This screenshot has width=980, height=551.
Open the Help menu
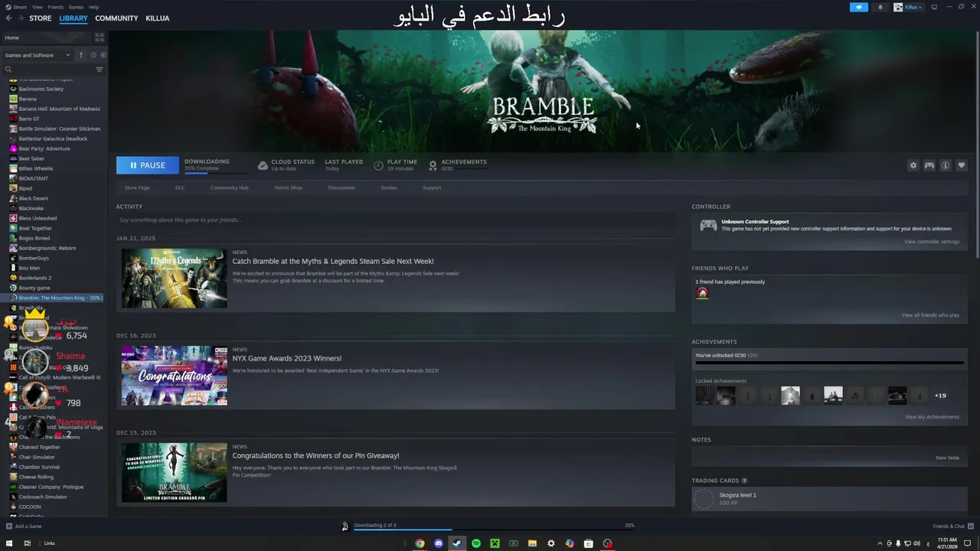click(x=93, y=7)
